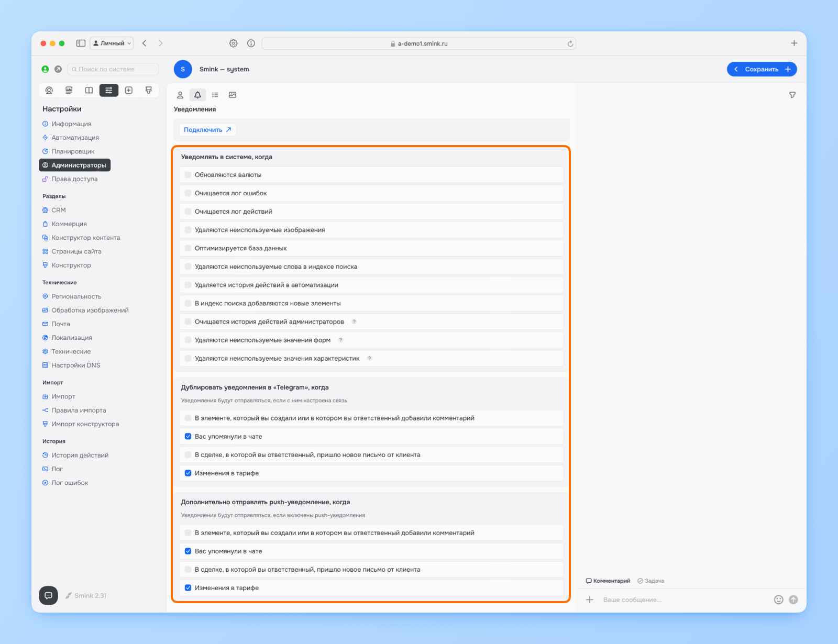Focus the Поиск по системе search field

pyautogui.click(x=113, y=69)
